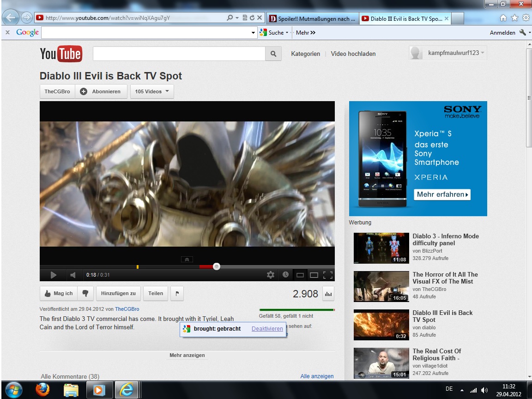Open Windows Media Player taskbar icon
This screenshot has height=399, width=532.
coord(99,390)
